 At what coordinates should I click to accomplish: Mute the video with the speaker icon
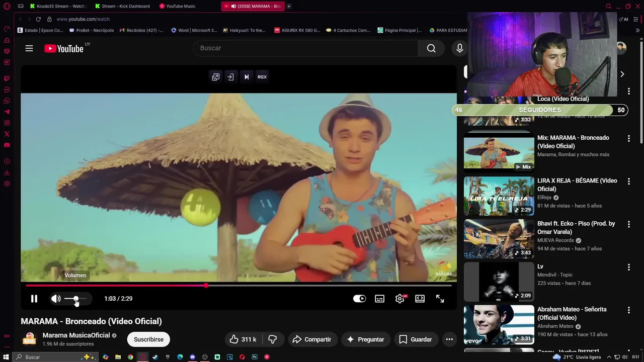(x=56, y=299)
